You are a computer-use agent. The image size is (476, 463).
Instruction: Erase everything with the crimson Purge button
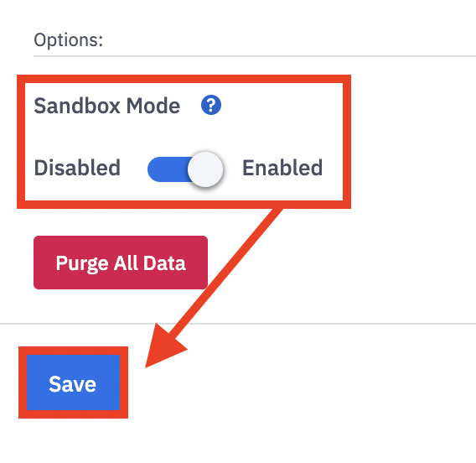[121, 263]
